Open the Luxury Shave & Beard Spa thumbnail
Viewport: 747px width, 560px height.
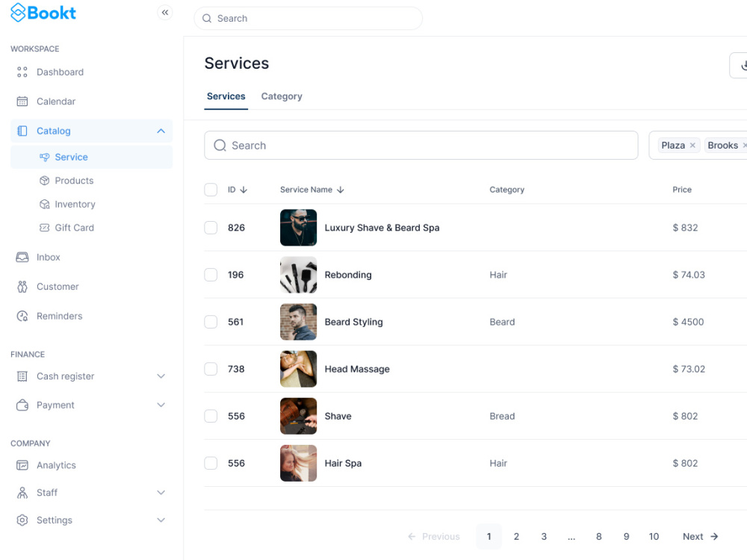298,228
